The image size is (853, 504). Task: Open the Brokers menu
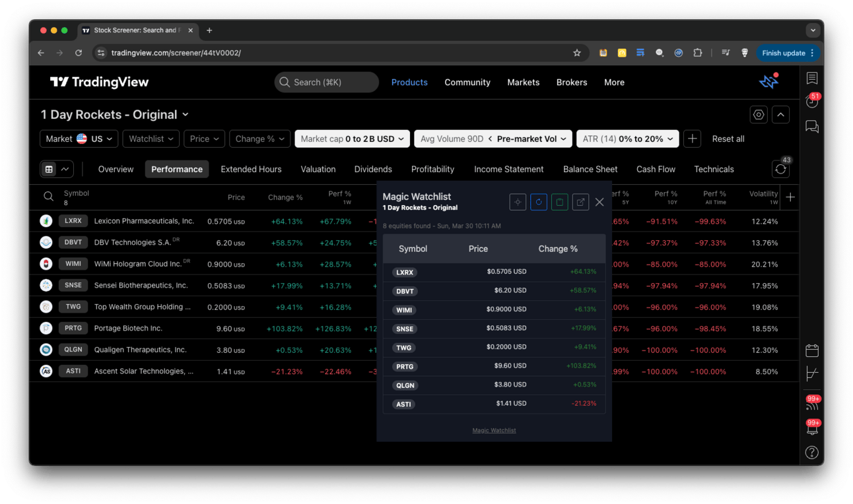pos(572,82)
